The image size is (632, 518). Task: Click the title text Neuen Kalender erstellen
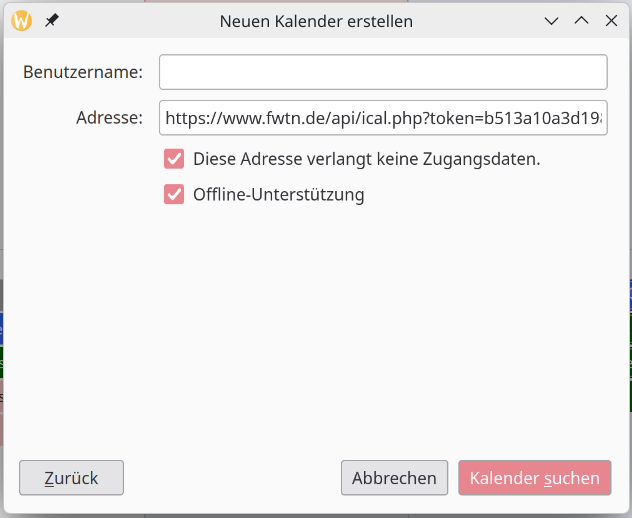click(316, 20)
